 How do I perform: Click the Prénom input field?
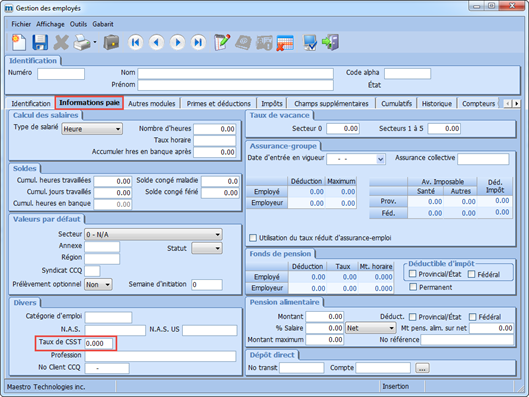[x=235, y=85]
